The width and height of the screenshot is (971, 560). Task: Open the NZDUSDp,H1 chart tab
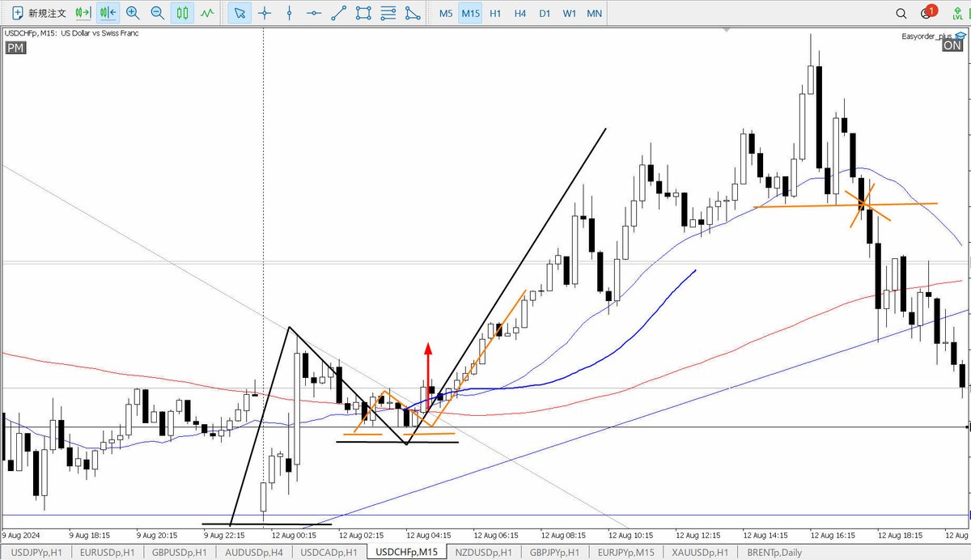(x=484, y=552)
